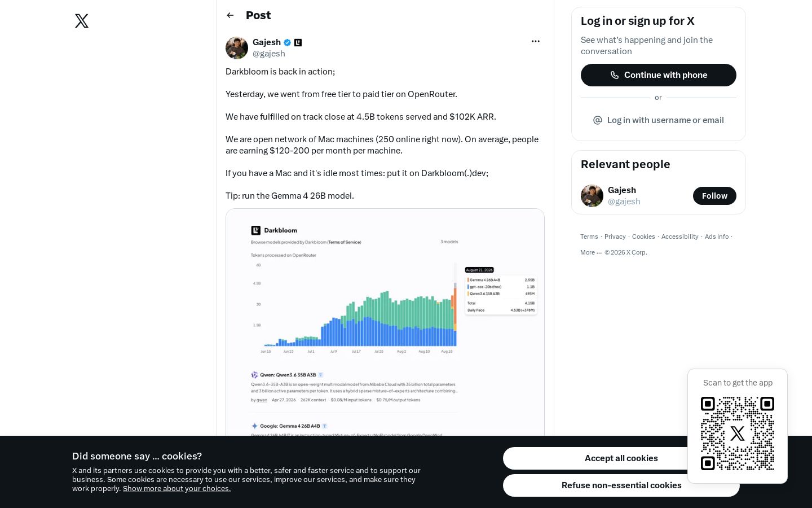Open Show more about your choices link
The image size is (812, 508).
click(x=177, y=489)
